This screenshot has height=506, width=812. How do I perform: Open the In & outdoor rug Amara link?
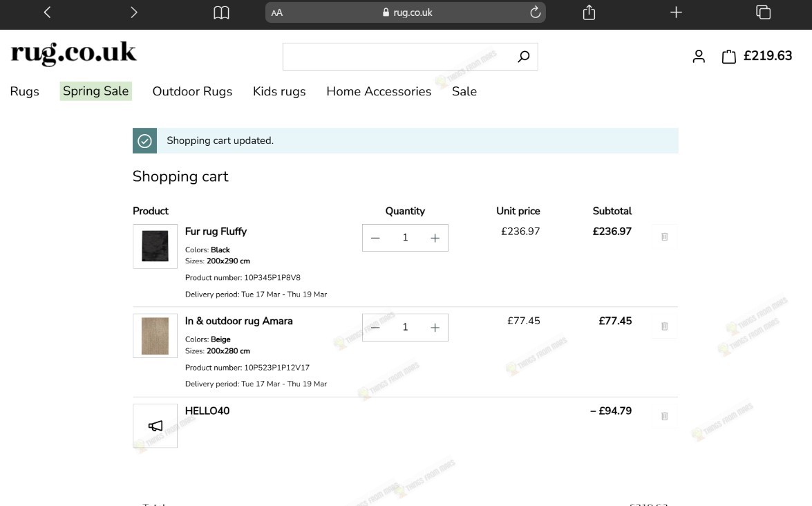[x=238, y=321]
